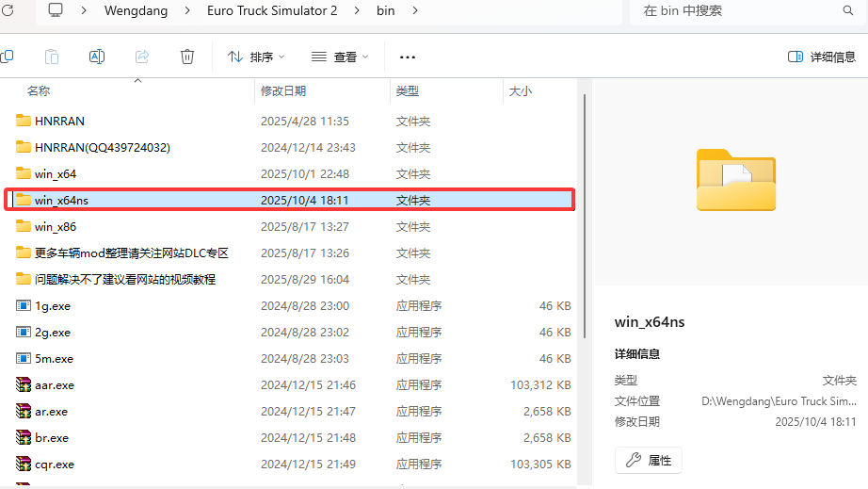Expand the chevron after bin in breadcrumb
Viewport: 868px width, 489px height.
[415, 11]
